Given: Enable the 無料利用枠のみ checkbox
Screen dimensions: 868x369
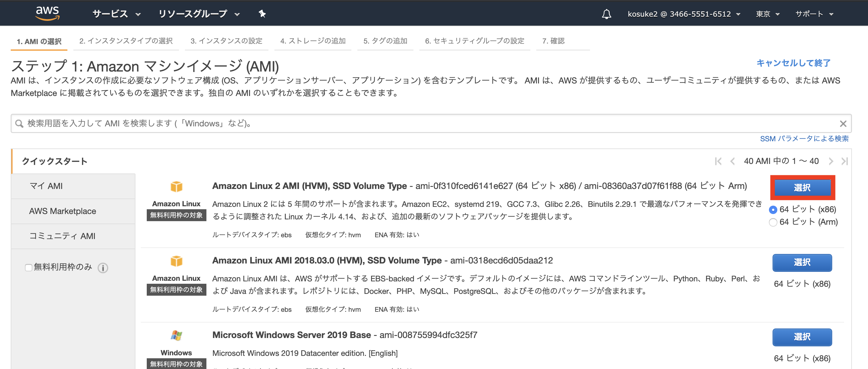Looking at the screenshot, I should 29,268.
